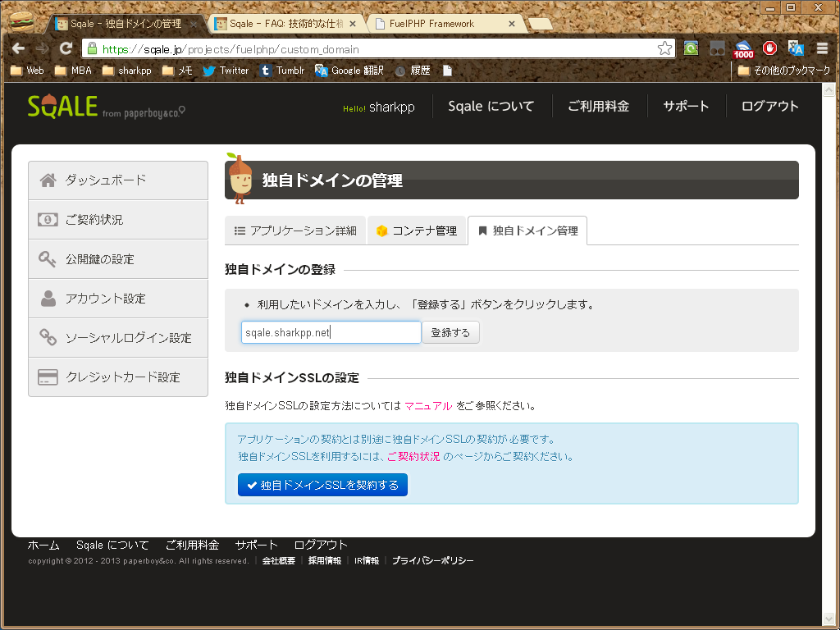Open the Google 翻訳 bookmark
The image size is (840, 630).
tap(349, 71)
